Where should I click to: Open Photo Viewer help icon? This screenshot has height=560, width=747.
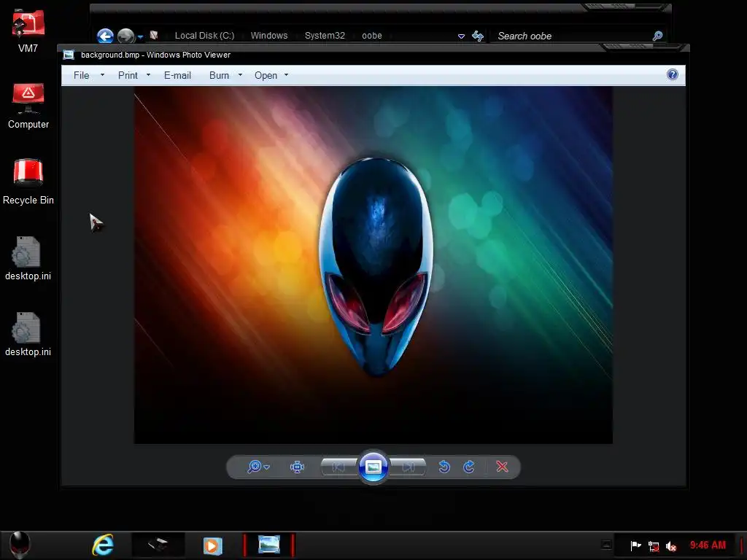point(672,75)
